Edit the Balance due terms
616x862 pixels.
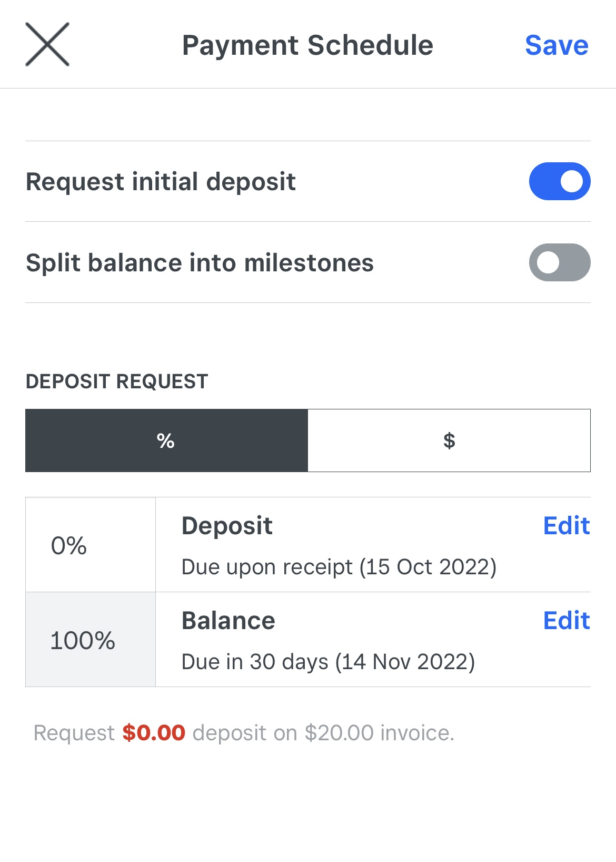pos(567,621)
